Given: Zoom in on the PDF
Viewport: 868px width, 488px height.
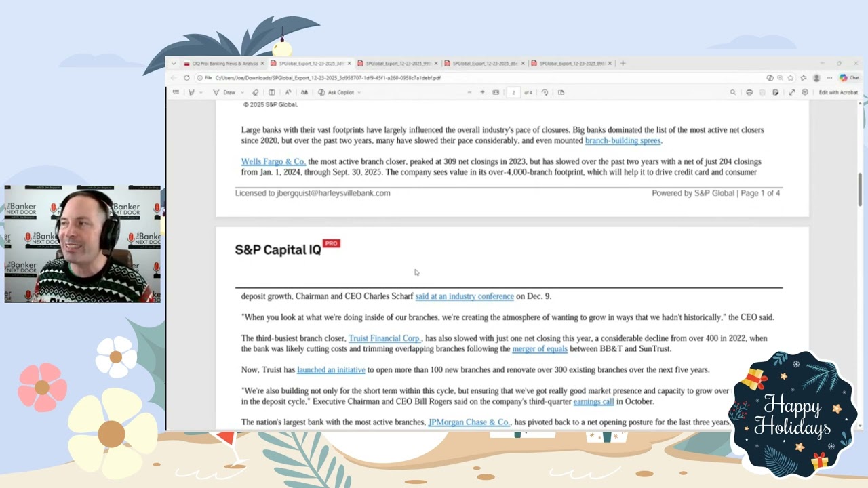Looking at the screenshot, I should pyautogui.click(x=482, y=92).
